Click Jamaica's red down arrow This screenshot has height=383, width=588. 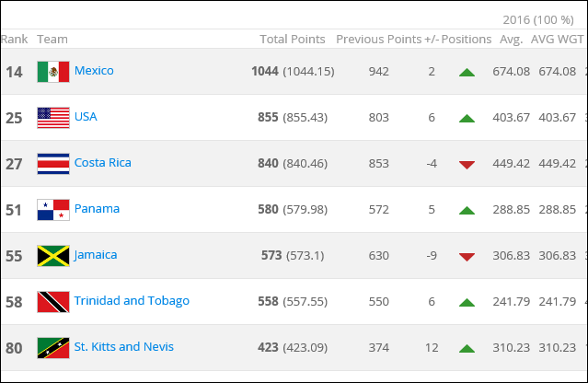point(467,257)
